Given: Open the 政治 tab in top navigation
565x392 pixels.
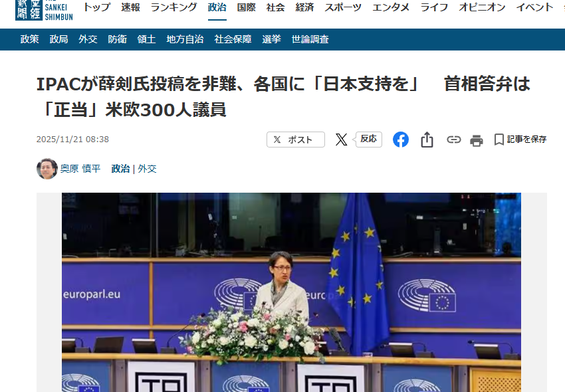Looking at the screenshot, I should click(x=217, y=7).
